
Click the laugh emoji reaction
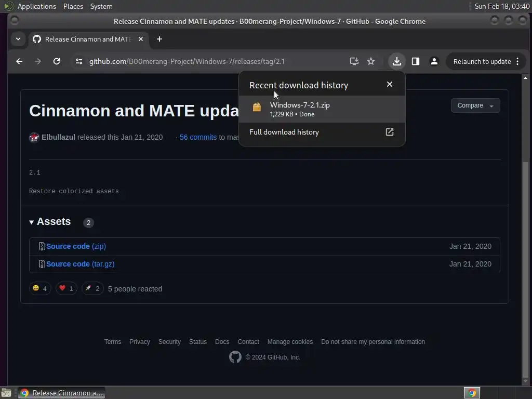[x=40, y=288]
